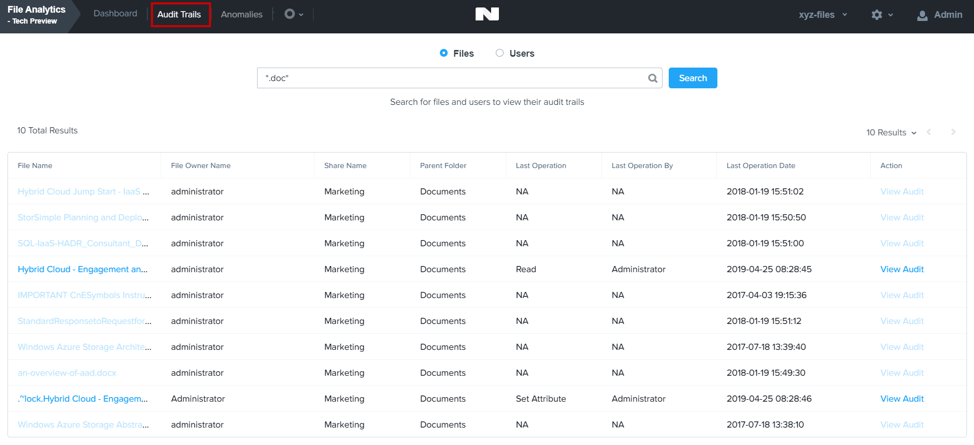Select the Files radio button

click(x=444, y=53)
